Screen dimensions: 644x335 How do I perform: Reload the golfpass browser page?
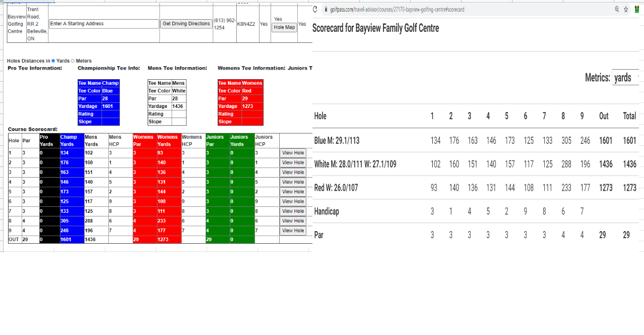pos(315,10)
